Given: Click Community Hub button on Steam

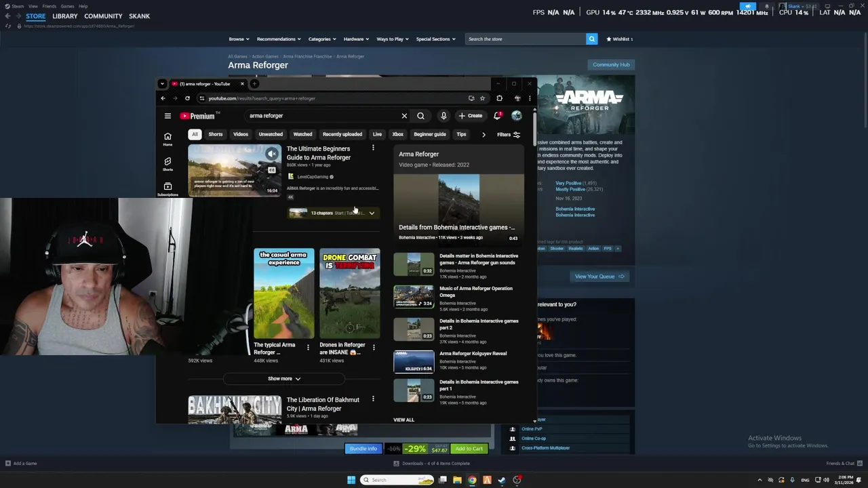Looking at the screenshot, I should pos(611,65).
